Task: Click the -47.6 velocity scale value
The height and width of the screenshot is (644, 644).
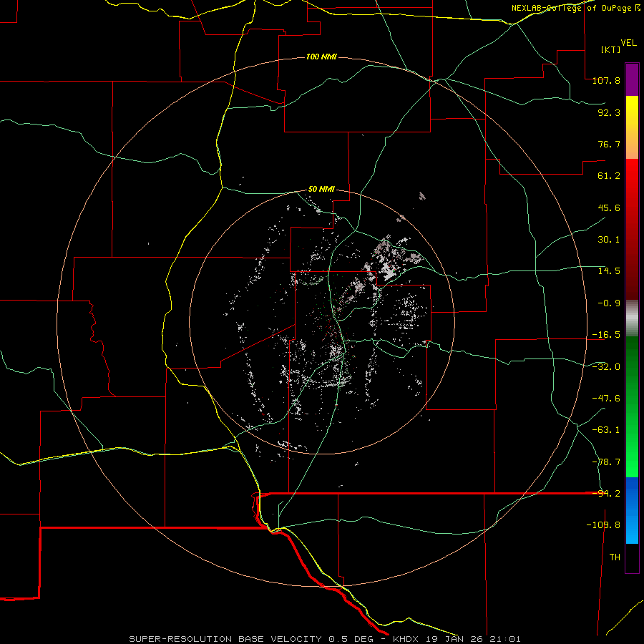Action: [606, 399]
